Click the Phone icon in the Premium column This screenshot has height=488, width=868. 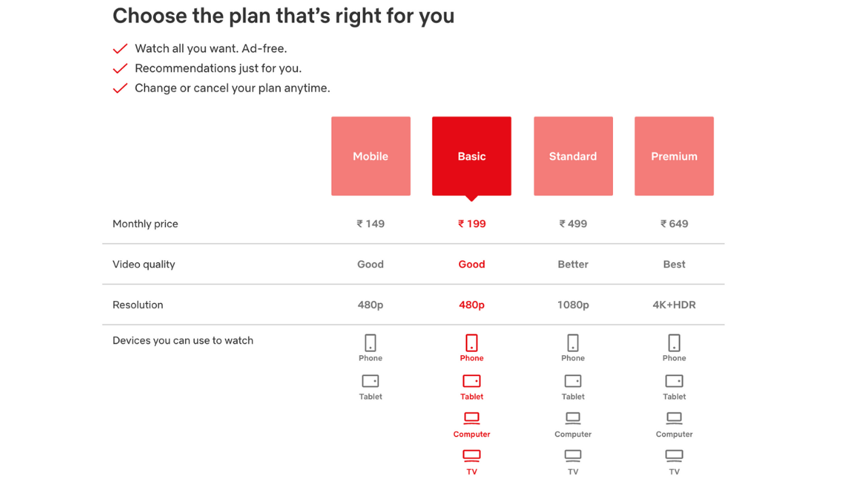point(674,344)
